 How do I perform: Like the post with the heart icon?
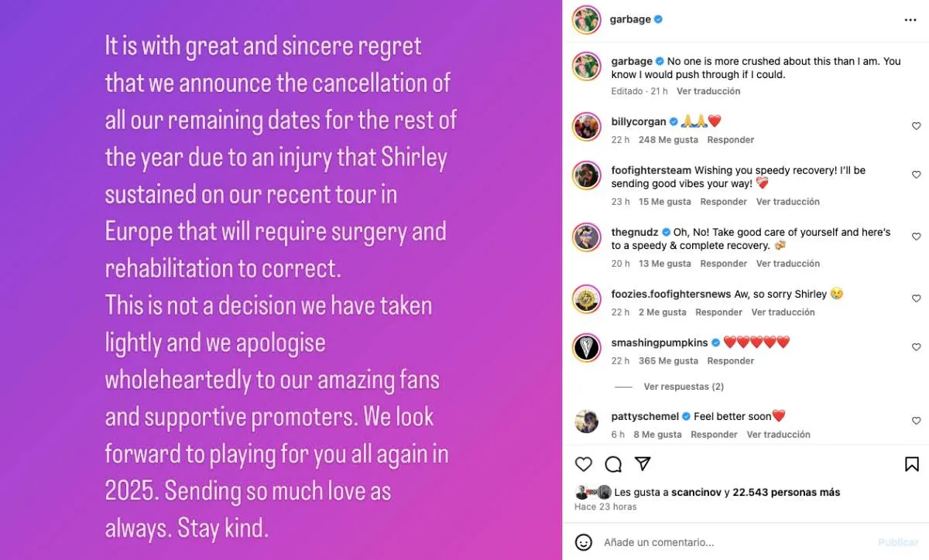coord(584,464)
